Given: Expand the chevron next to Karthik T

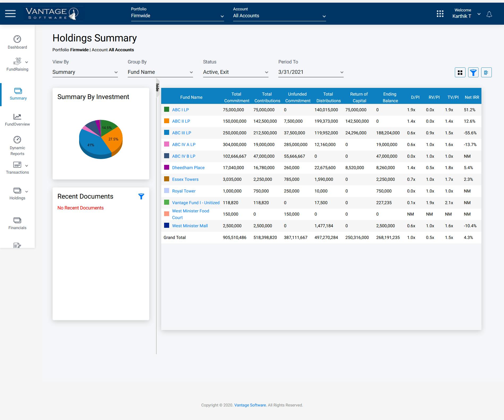Looking at the screenshot, I should [479, 14].
